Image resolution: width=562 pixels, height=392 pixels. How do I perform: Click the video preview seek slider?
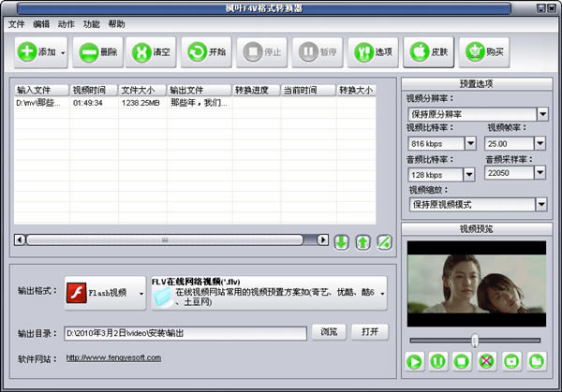coord(475,340)
